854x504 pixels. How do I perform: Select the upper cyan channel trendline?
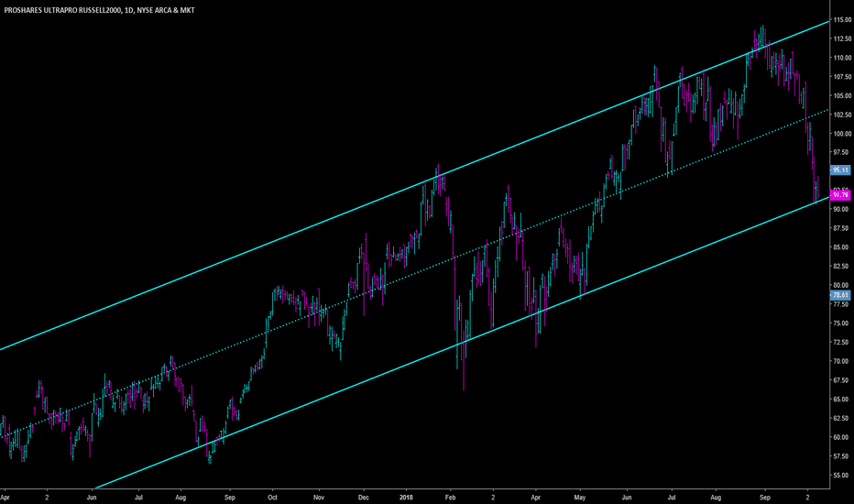[414, 186]
